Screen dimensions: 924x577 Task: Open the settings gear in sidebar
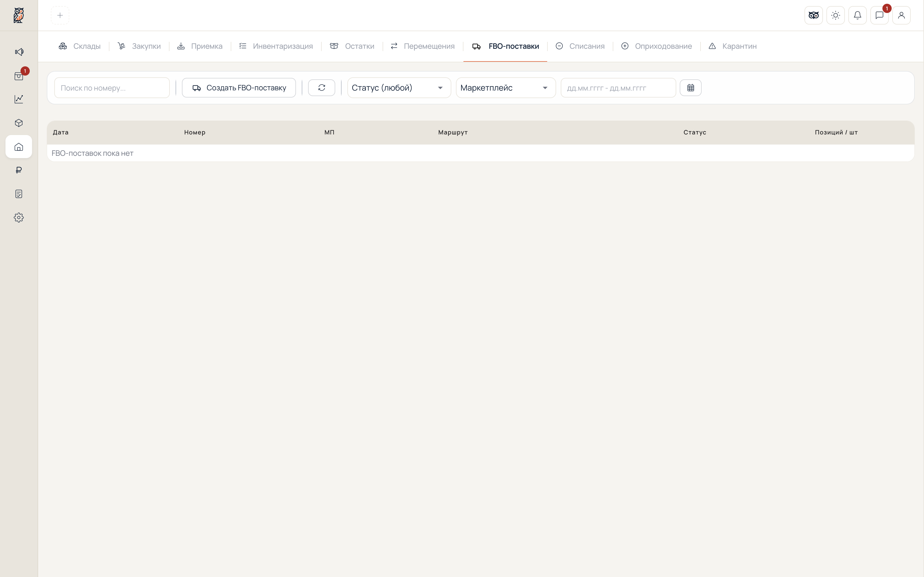(19, 218)
